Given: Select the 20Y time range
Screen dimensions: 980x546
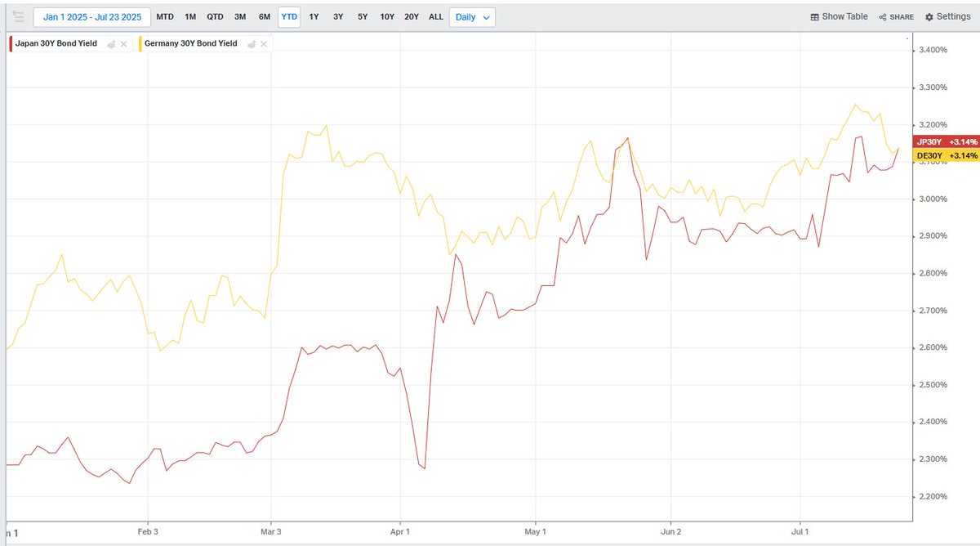Looking at the screenshot, I should click(412, 17).
